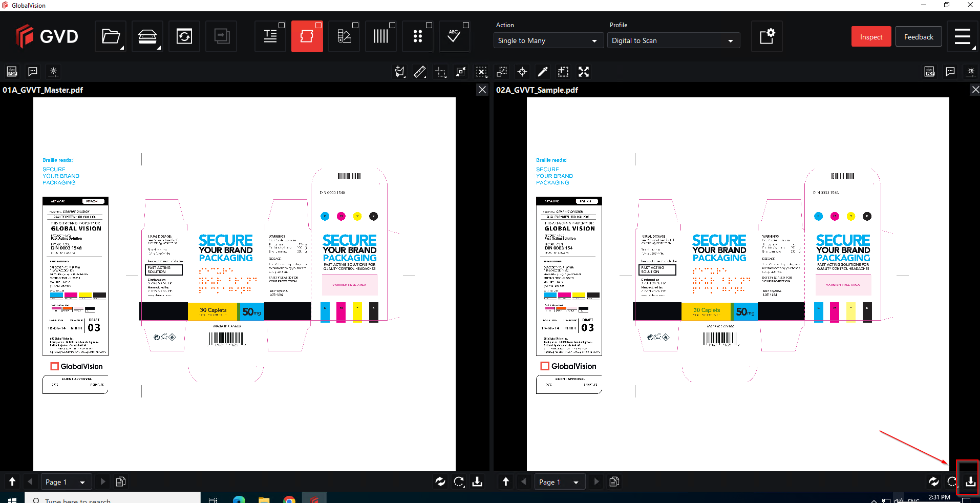This screenshot has height=503, width=980.
Task: Click the crosshair alignment tool
Action: 522,72
